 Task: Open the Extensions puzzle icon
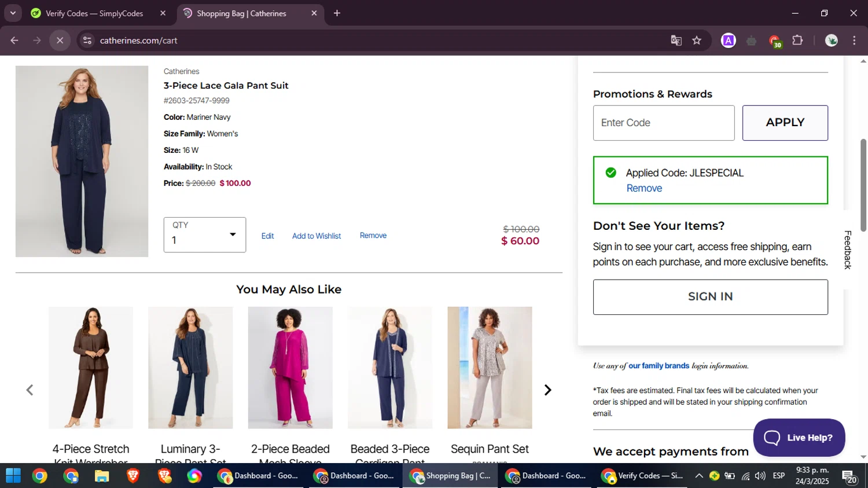(797, 41)
